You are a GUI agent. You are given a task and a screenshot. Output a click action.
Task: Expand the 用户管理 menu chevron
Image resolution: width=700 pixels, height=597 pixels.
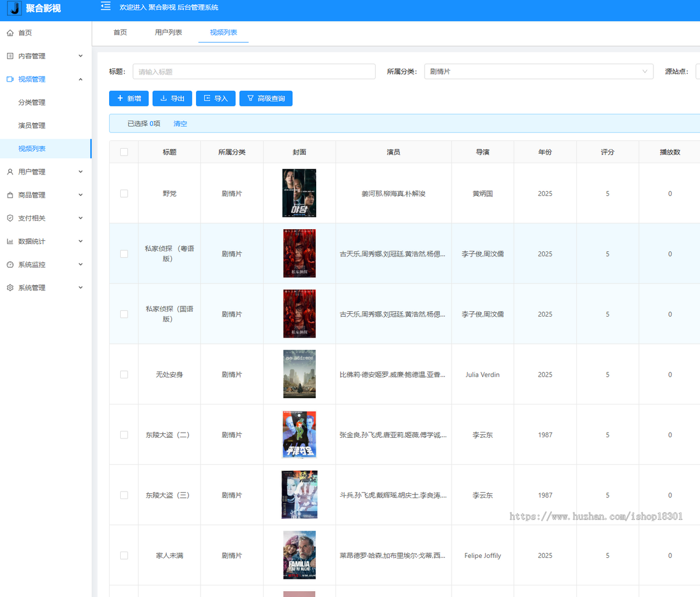[80, 172]
